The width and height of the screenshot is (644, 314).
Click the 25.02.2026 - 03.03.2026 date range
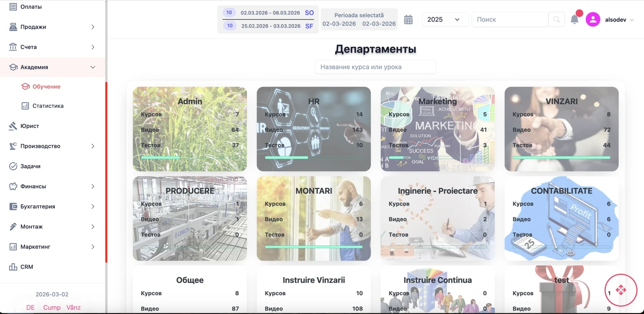pos(271,26)
